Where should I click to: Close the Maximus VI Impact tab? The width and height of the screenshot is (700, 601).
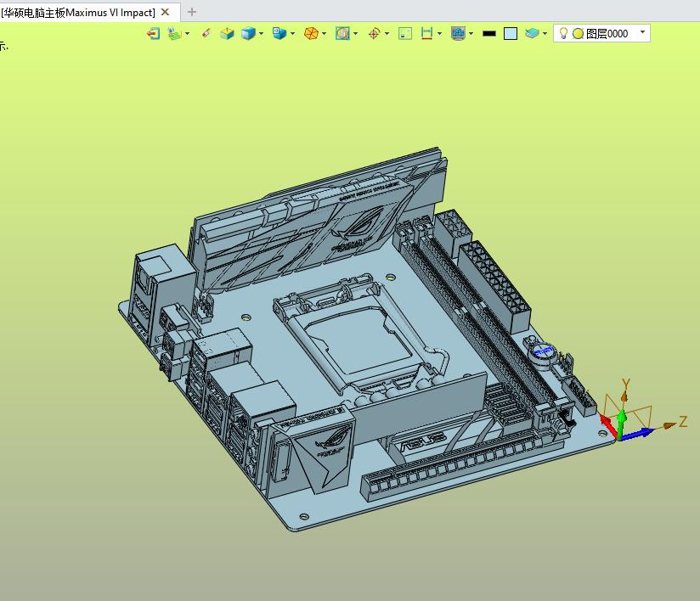click(165, 12)
